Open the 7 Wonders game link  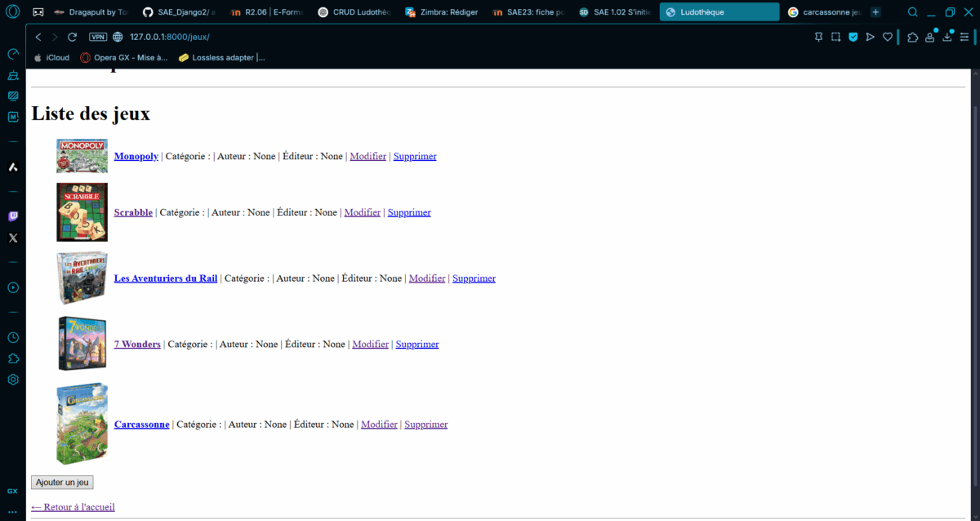[x=137, y=344]
